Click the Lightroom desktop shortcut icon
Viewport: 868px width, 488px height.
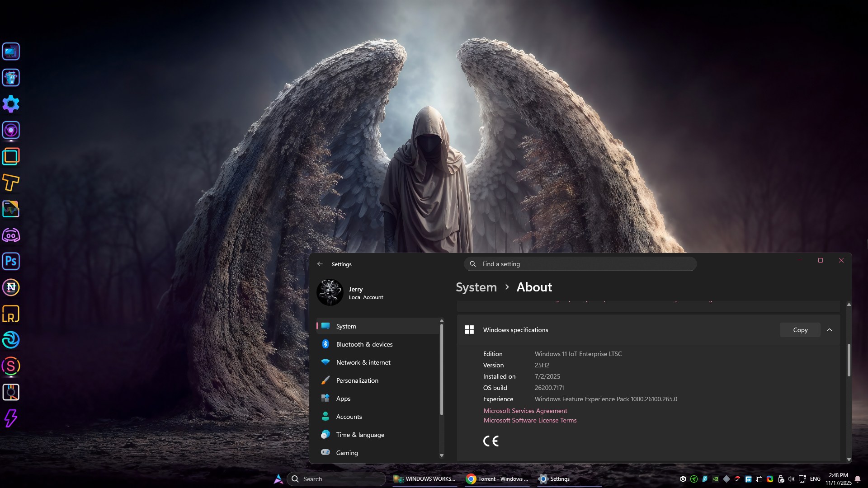[x=11, y=314]
